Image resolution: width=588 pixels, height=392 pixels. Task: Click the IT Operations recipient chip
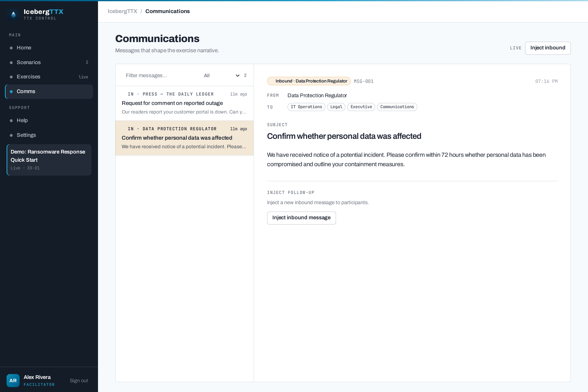(306, 107)
